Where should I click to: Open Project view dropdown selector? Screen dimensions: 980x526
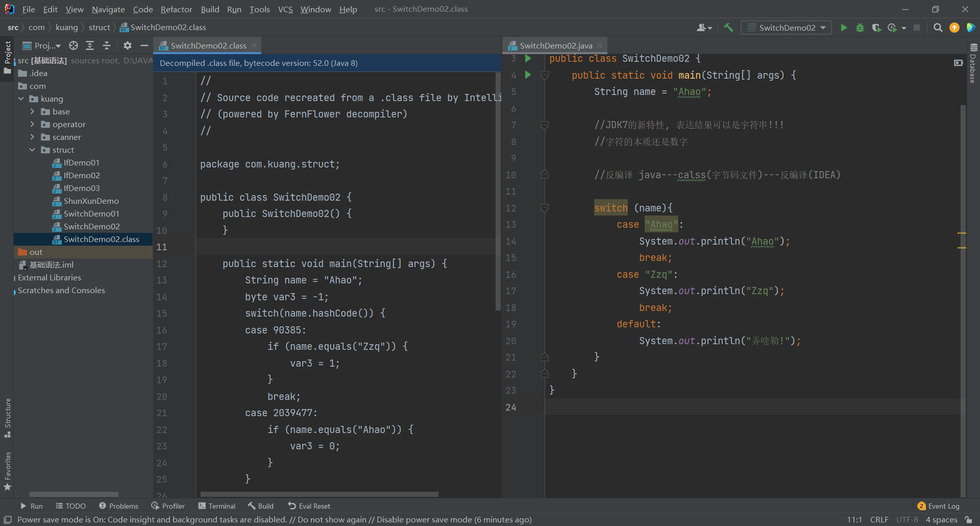pyautogui.click(x=42, y=45)
